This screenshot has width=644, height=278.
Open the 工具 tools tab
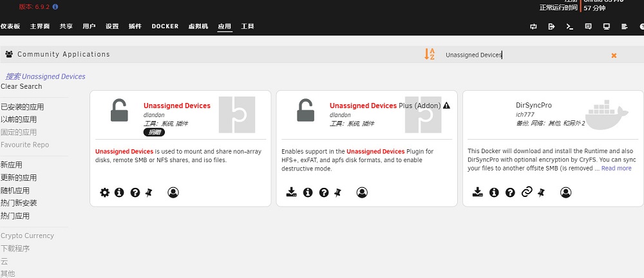pyautogui.click(x=248, y=26)
